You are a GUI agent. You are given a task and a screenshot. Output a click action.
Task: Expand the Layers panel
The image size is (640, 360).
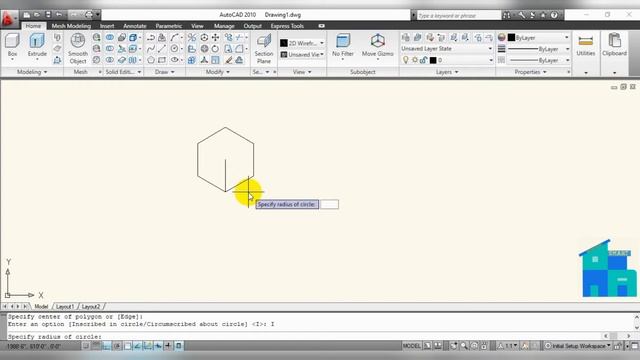tap(447, 72)
